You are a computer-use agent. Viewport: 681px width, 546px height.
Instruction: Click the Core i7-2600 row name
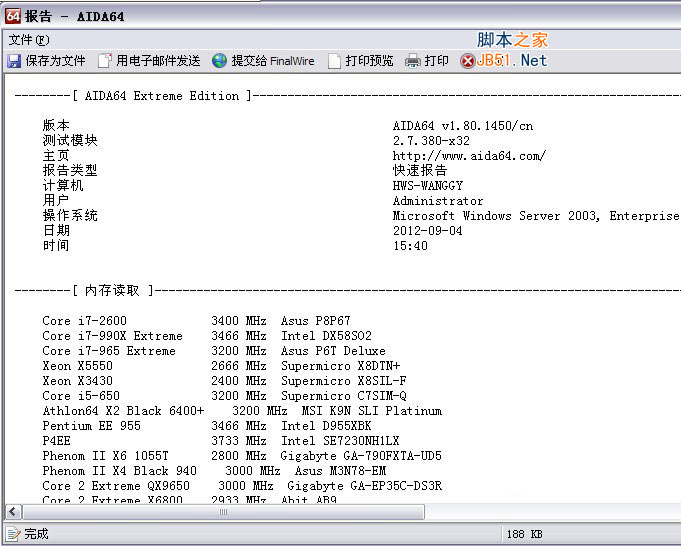pyautogui.click(x=84, y=321)
